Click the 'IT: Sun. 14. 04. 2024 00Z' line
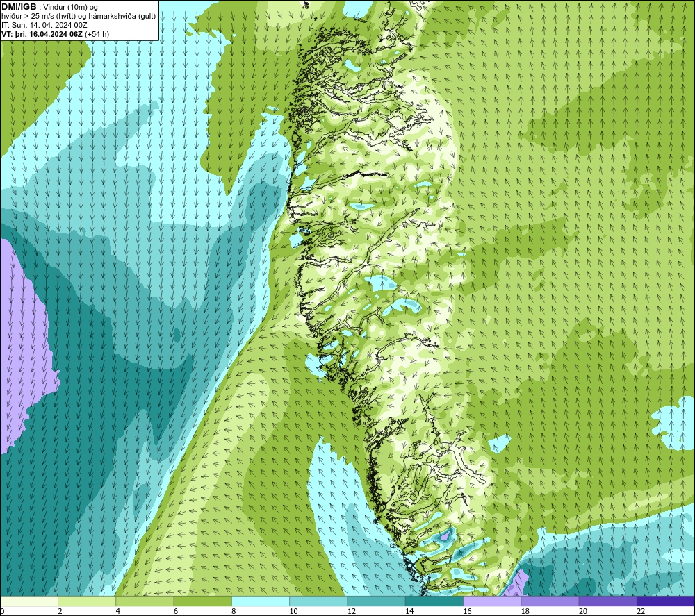This screenshot has height=616, width=695. tap(44, 25)
